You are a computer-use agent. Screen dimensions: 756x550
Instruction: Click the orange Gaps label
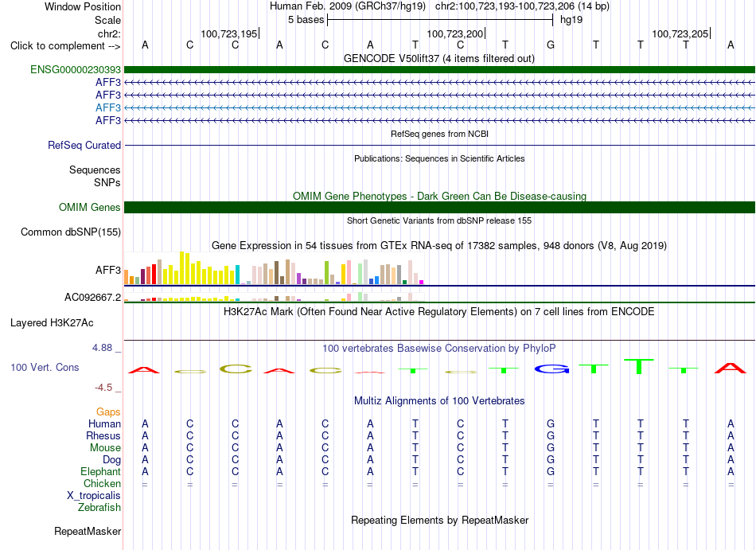pos(108,412)
